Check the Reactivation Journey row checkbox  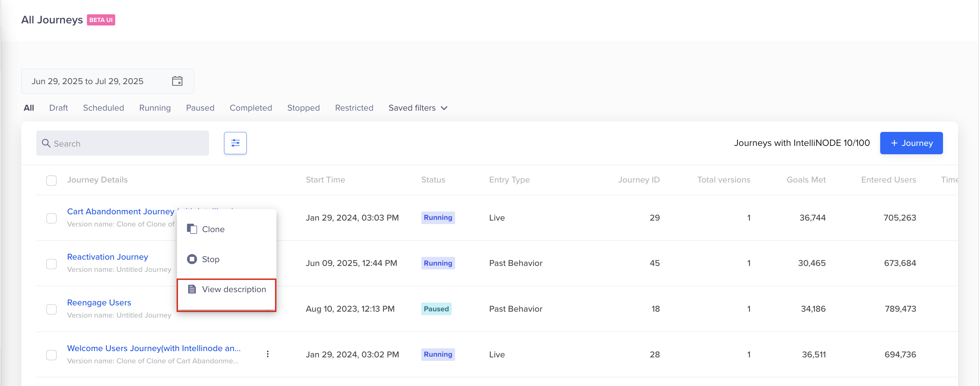pyautogui.click(x=51, y=263)
